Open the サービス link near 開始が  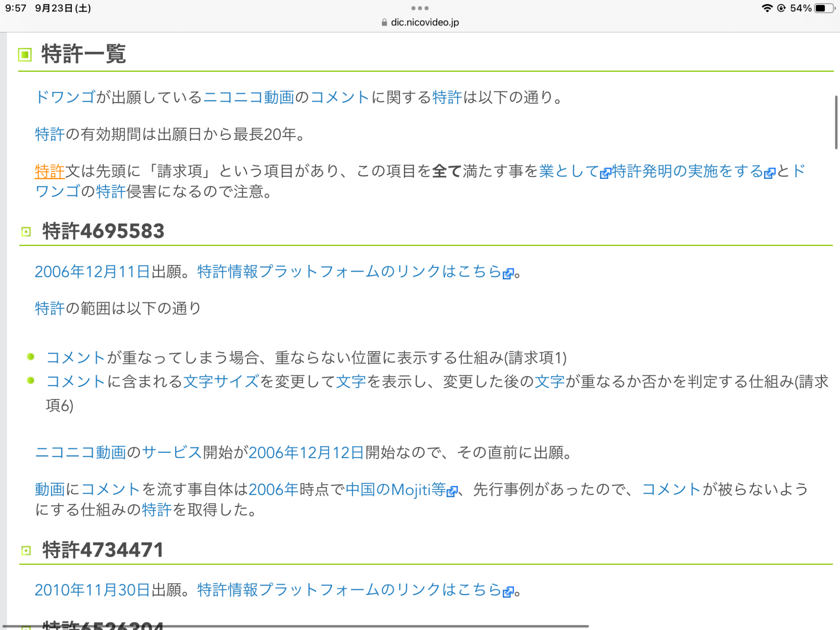(x=172, y=452)
